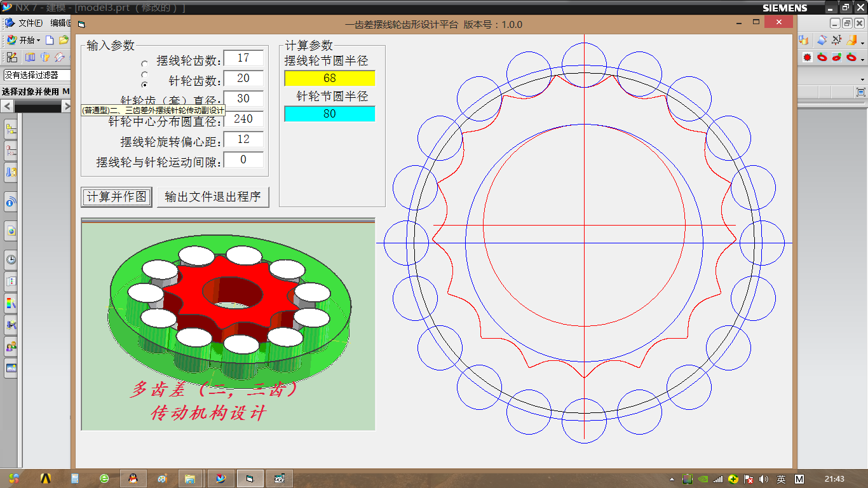Screen dimensions: 868x488
Task: Click the right scroll arrow in NX resource bar
Action: (66, 107)
